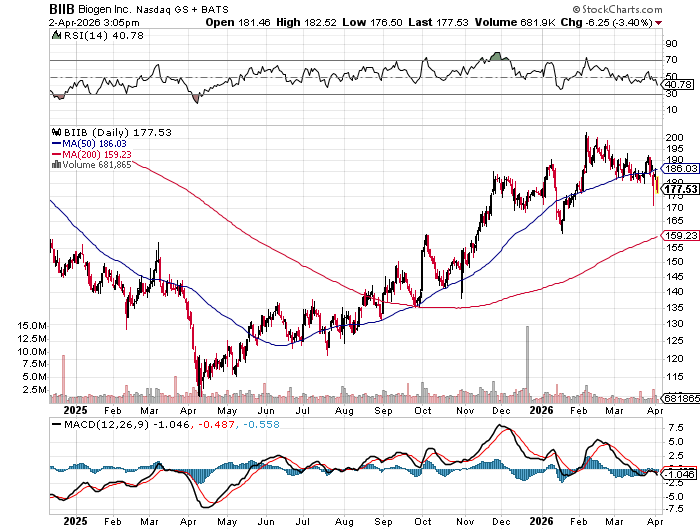700x530 pixels.
Task: Click the -7.5 MACD axis label
Action: coord(674,509)
